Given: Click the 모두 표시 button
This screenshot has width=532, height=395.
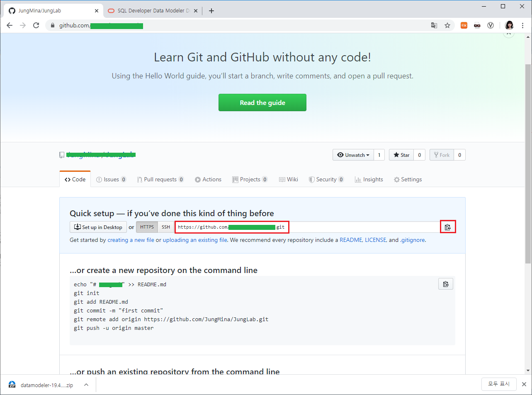Looking at the screenshot, I should (498, 384).
